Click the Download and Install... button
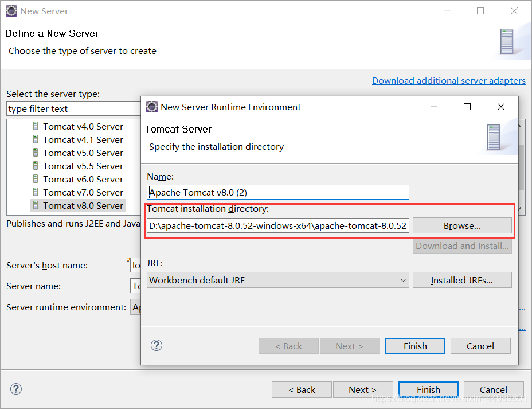This screenshot has width=532, height=409. pos(462,246)
